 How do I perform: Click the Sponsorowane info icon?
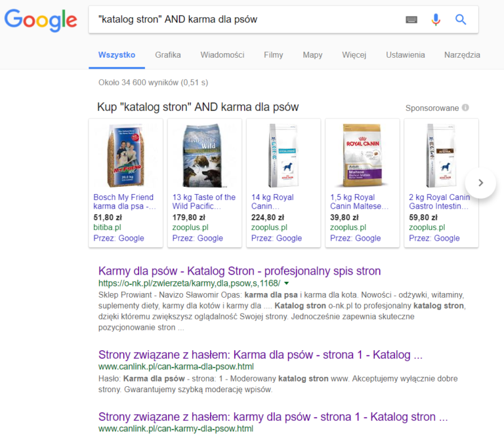(x=465, y=108)
